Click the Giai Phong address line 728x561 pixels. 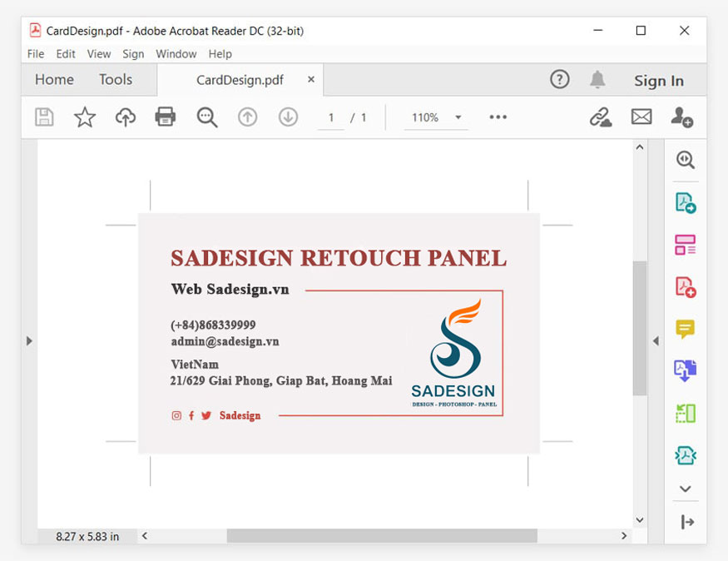point(281,381)
